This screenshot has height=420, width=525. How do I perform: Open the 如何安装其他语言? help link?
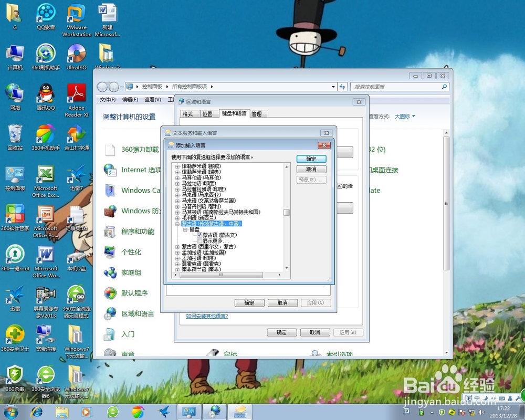[x=207, y=316]
